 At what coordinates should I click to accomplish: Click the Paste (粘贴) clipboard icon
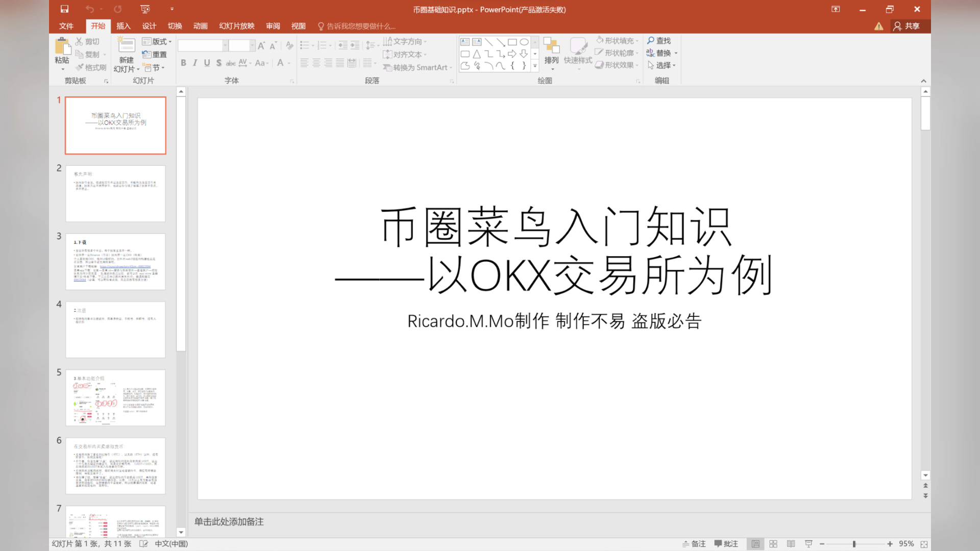[x=63, y=46]
